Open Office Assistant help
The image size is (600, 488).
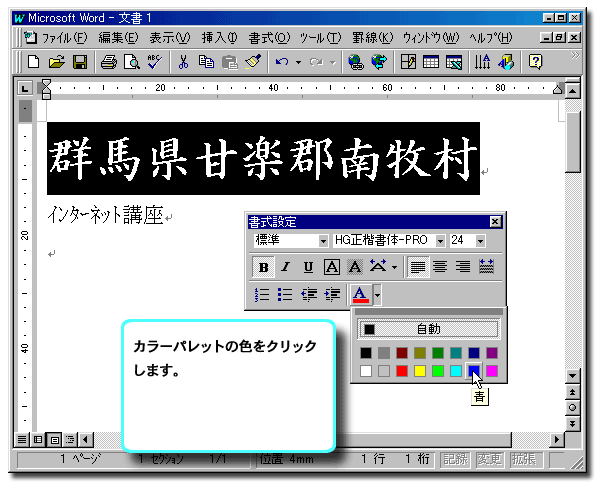click(x=535, y=62)
